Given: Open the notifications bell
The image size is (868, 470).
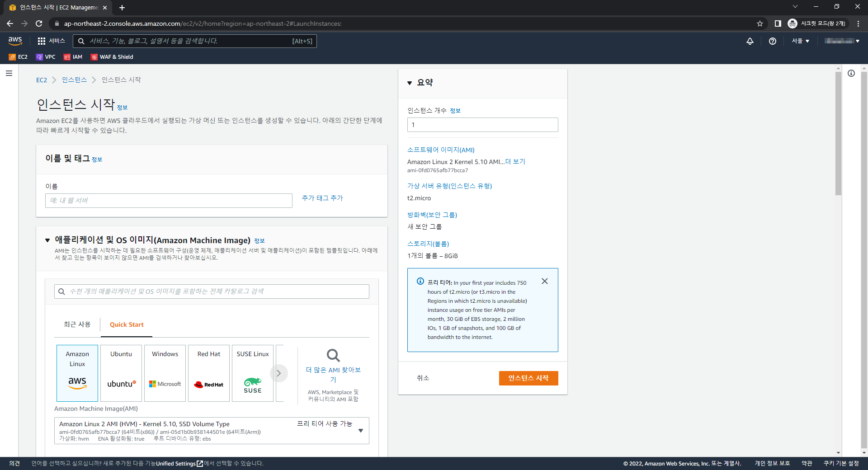Looking at the screenshot, I should pyautogui.click(x=750, y=41).
